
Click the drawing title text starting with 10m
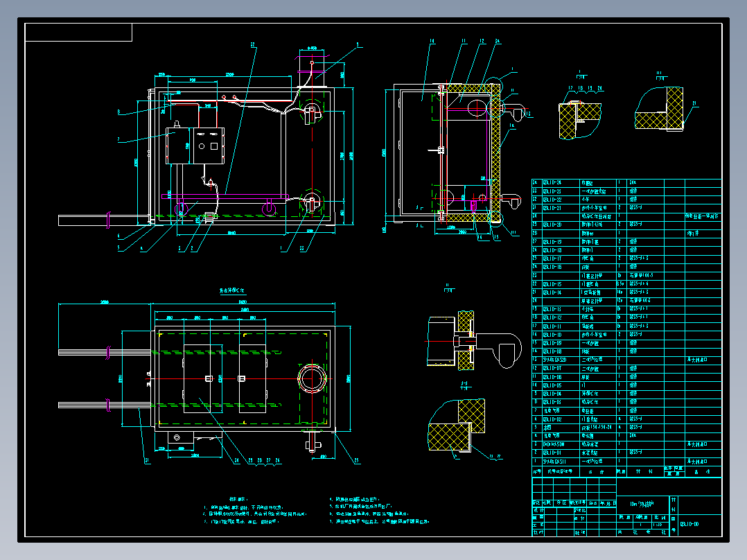tap(642, 504)
